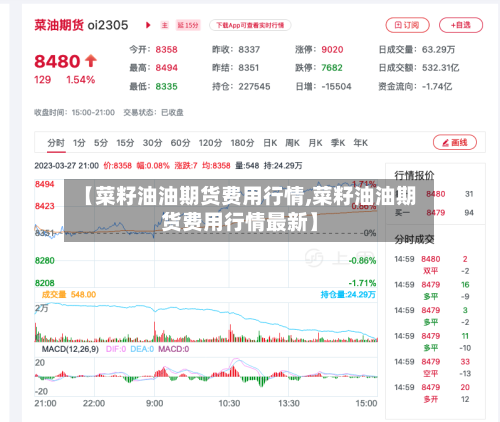Click the red up arrow next to 8480
The height and width of the screenshot is (422, 500).
pos(91,61)
